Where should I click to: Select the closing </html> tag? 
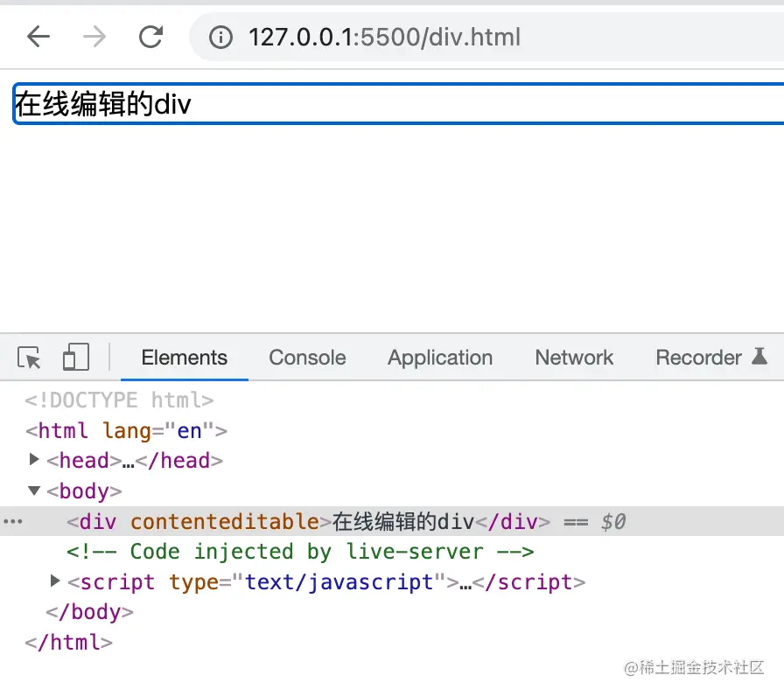point(68,643)
